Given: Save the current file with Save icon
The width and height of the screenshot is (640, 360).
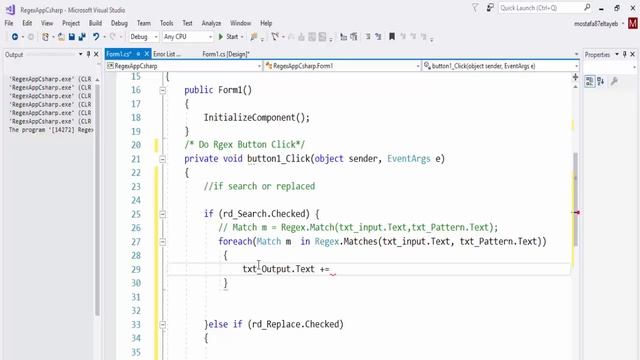Looking at the screenshot, I should [x=72, y=37].
